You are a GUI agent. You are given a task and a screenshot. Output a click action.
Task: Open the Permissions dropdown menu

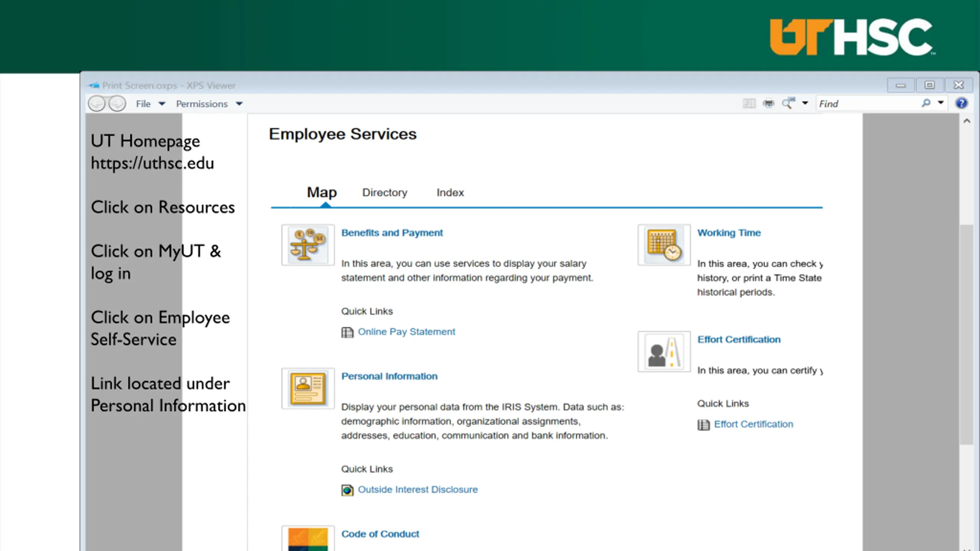(x=209, y=104)
